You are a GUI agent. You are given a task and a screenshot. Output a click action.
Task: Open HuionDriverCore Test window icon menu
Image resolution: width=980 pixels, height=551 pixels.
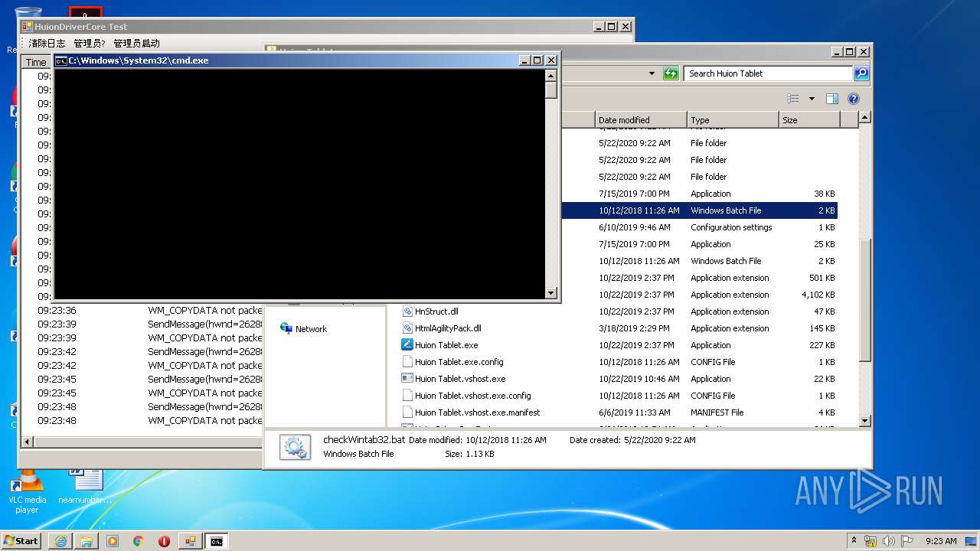pos(28,27)
